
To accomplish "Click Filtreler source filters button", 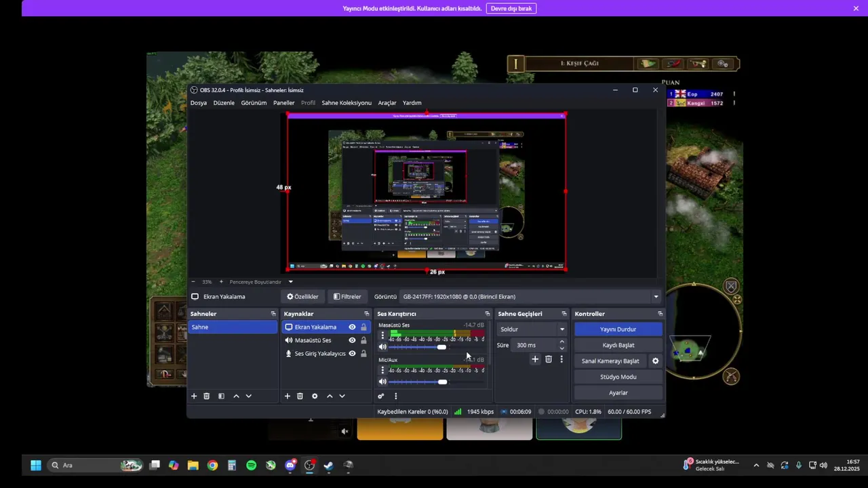I will (x=347, y=297).
